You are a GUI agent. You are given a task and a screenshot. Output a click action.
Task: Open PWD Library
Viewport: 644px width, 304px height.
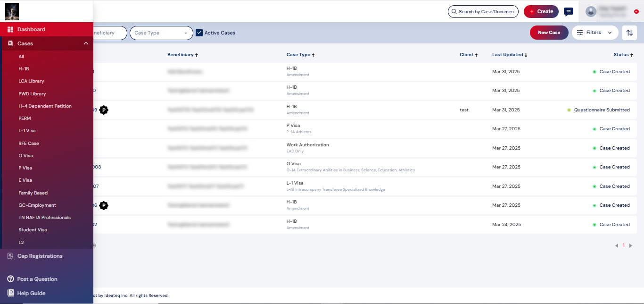[x=32, y=94]
